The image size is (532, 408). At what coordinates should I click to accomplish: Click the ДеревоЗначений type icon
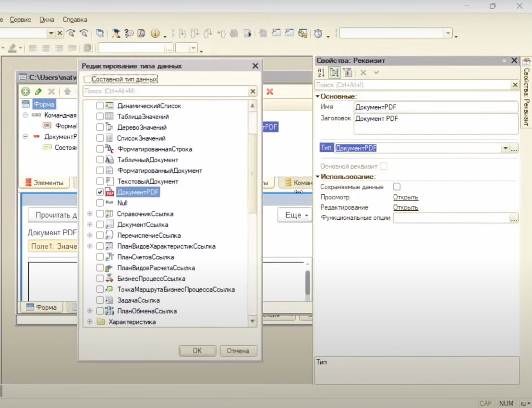(x=109, y=128)
